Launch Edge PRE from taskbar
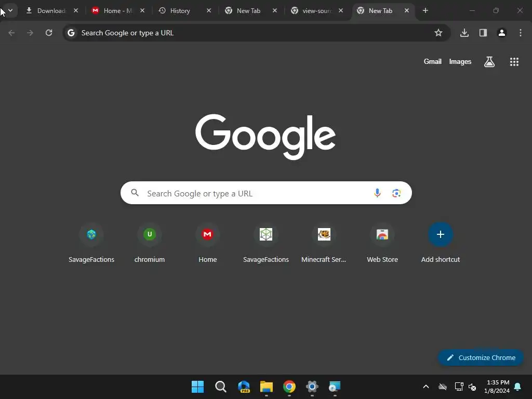532x399 pixels. (x=244, y=387)
